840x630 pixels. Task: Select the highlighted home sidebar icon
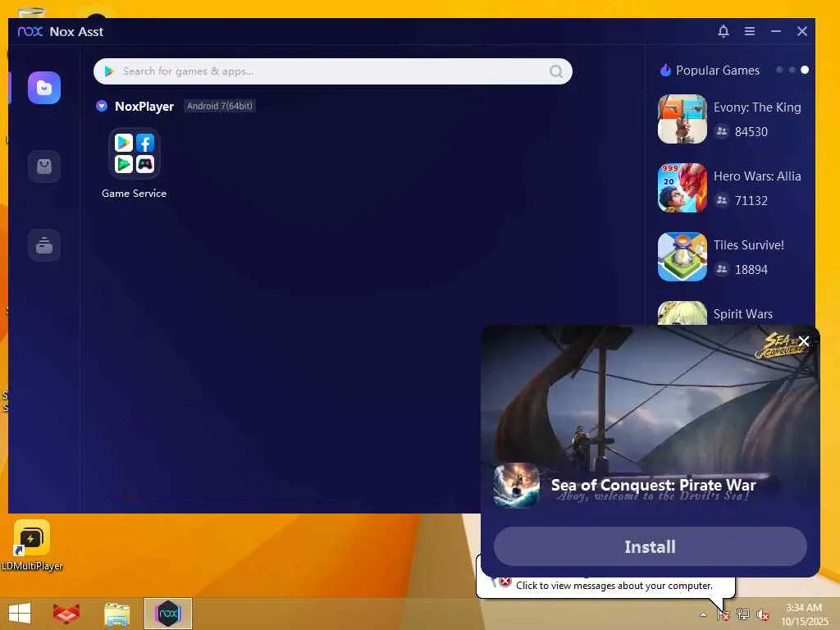[44, 87]
